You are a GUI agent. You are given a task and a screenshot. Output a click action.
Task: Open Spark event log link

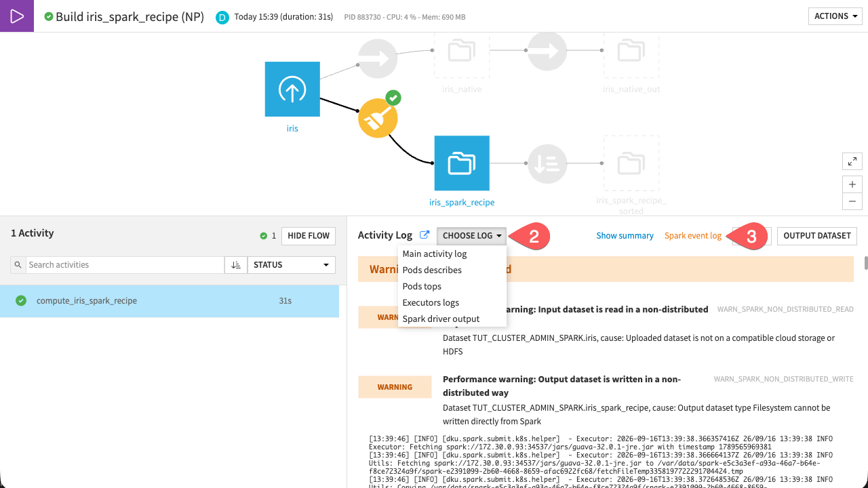(x=693, y=236)
